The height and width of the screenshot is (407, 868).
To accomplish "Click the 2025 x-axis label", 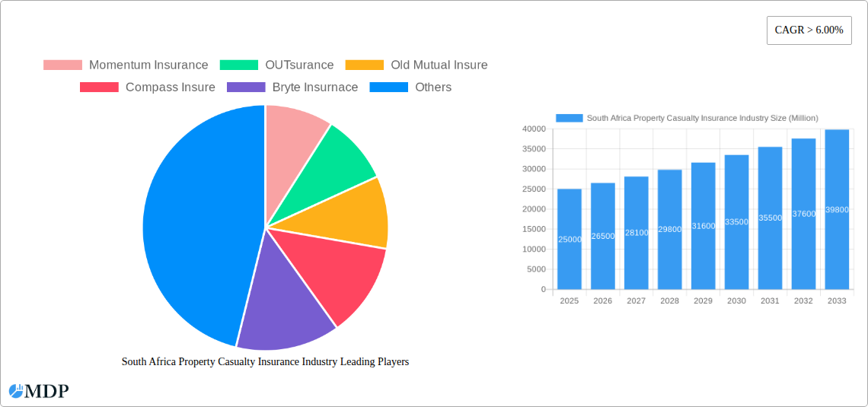I will pos(570,301).
